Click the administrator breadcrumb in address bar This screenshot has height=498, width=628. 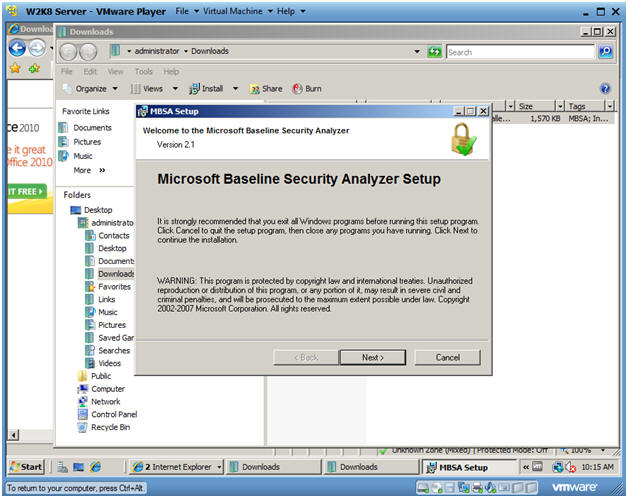click(x=157, y=51)
